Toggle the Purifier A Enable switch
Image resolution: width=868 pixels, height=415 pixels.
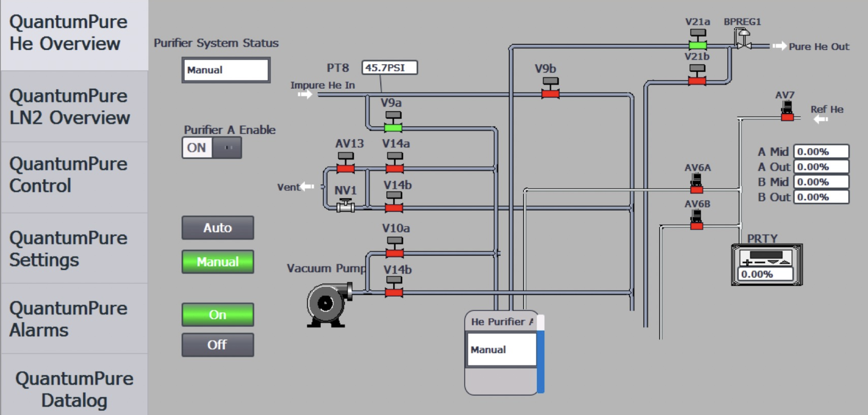click(x=212, y=148)
